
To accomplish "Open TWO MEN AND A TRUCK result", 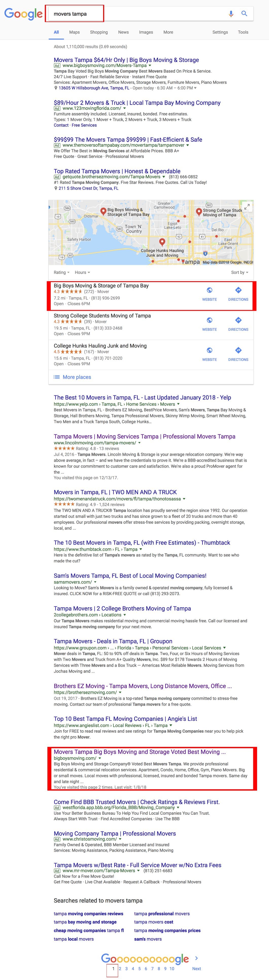I will coord(115,492).
